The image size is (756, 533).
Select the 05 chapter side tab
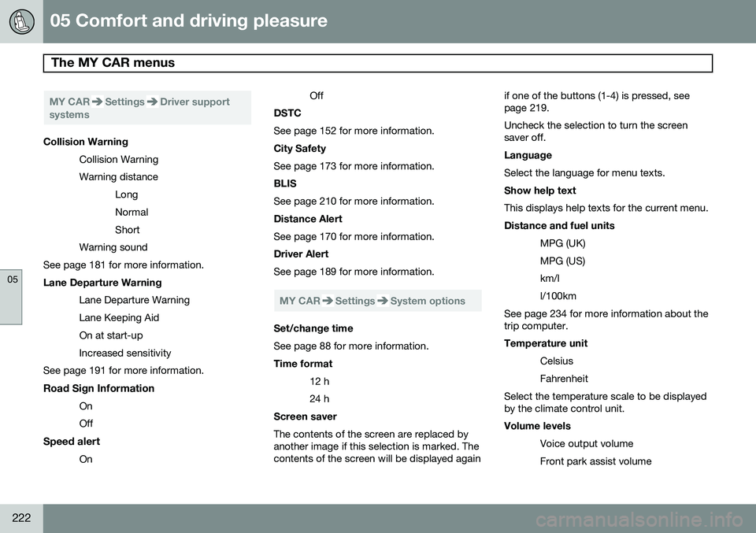[x=11, y=297]
